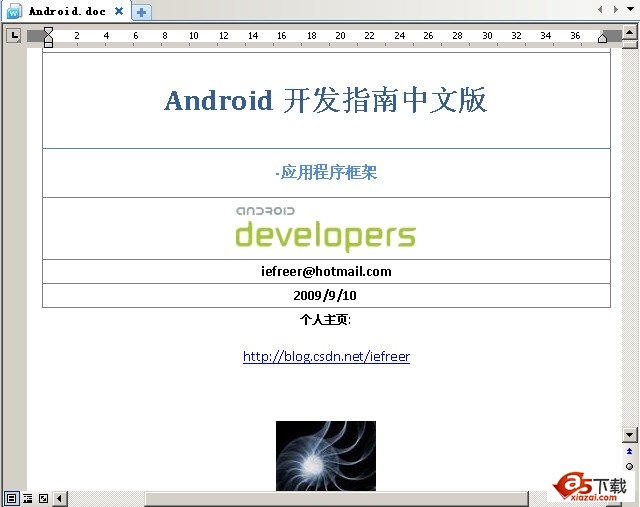Click the Android 开发指南中文版 title text
Viewport: 640px width, 507px height.
point(325,100)
